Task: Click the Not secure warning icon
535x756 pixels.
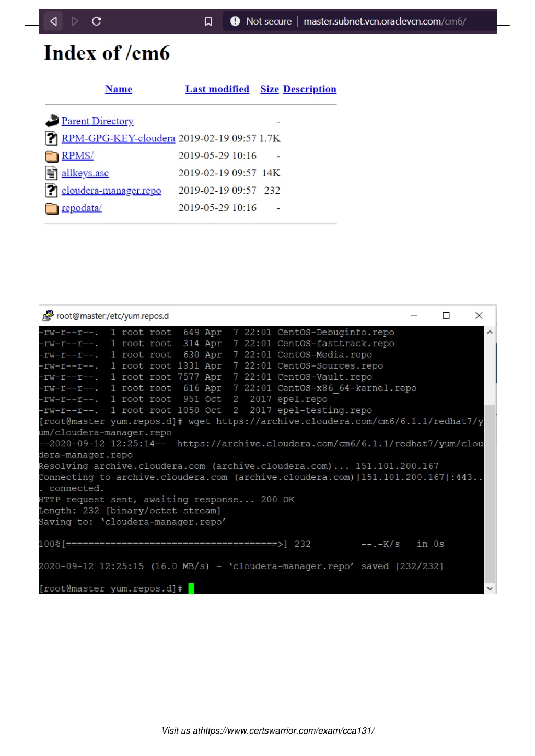Action: click(235, 21)
